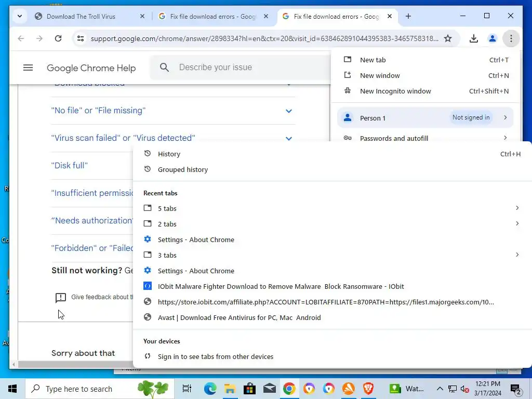532x399 pixels.
Task: Open the clock showing 12:21 PM
Action: coord(487,389)
